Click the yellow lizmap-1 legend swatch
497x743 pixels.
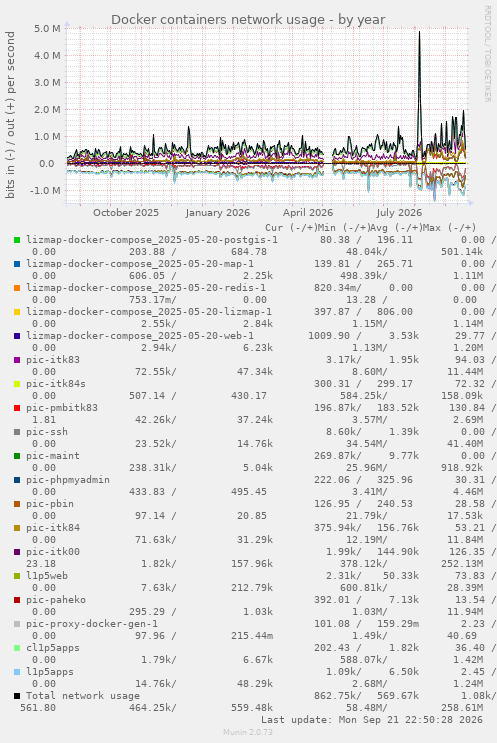[17, 312]
